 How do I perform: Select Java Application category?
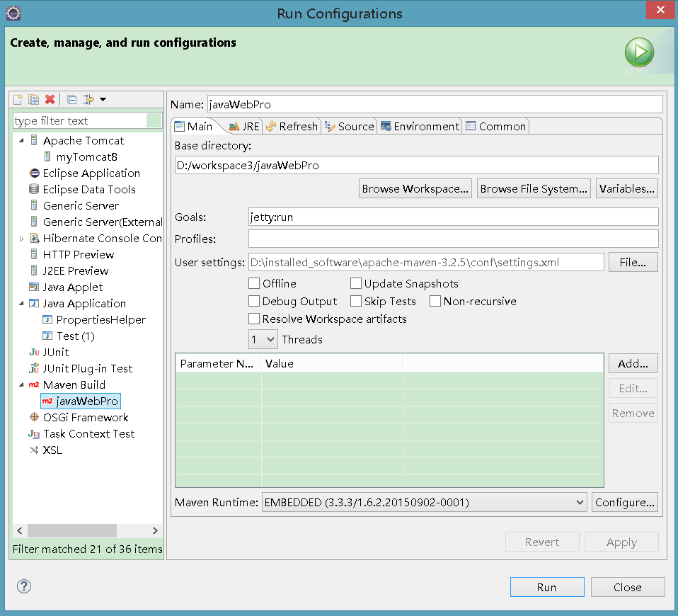coord(84,304)
